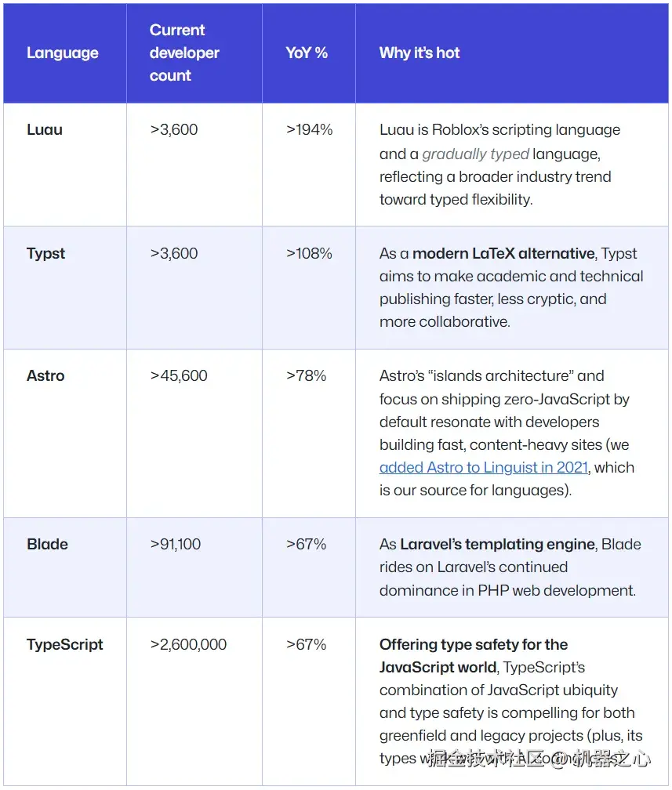The image size is (672, 790).
Task: Click the '>108%' YoY value
Action: click(x=309, y=254)
